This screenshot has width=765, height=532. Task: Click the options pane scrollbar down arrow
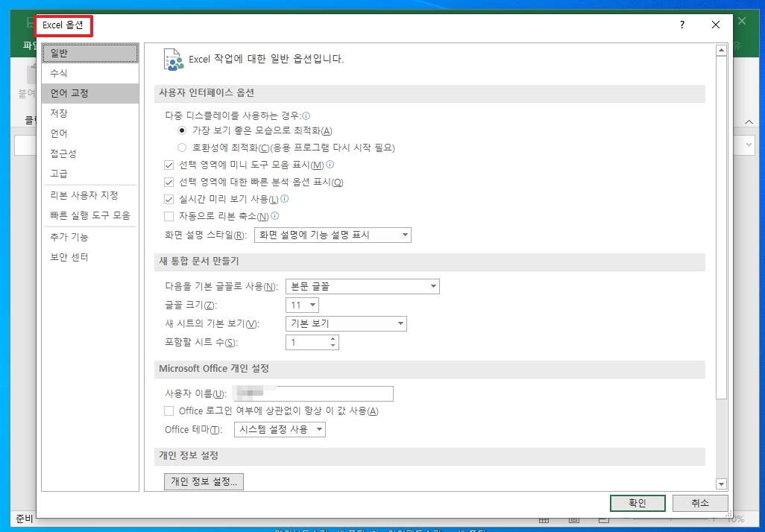coord(721,484)
